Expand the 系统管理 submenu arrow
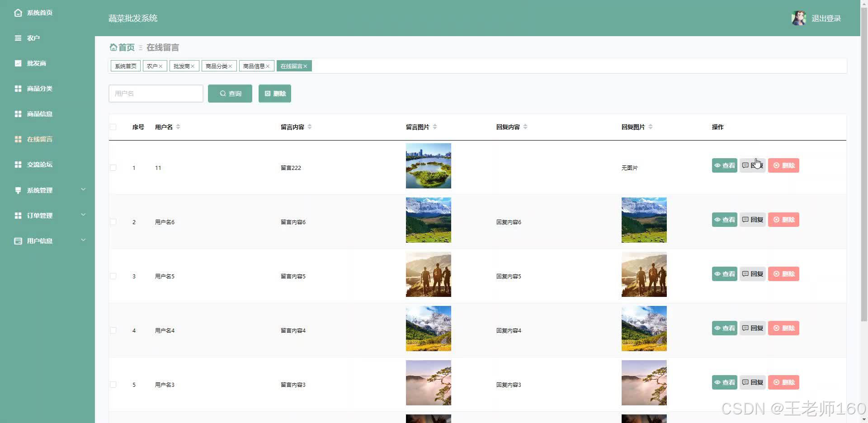Image resolution: width=868 pixels, height=423 pixels. 83,189
